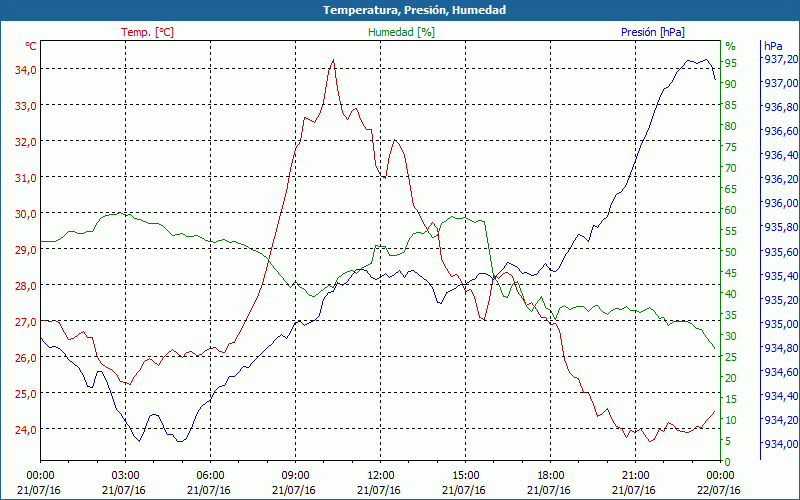Click the '934,40' pressure axis value

coord(781,396)
